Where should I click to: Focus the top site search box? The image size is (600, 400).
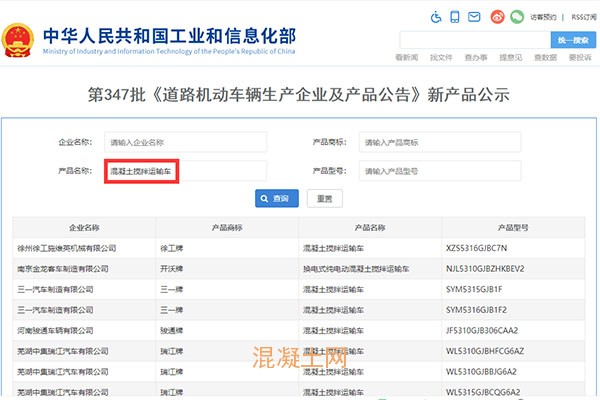click(474, 39)
